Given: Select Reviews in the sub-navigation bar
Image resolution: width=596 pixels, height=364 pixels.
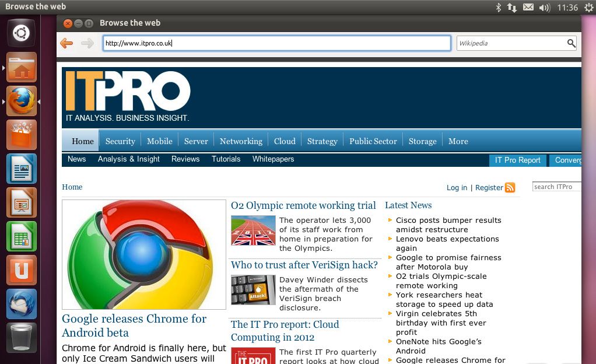Looking at the screenshot, I should (x=185, y=159).
